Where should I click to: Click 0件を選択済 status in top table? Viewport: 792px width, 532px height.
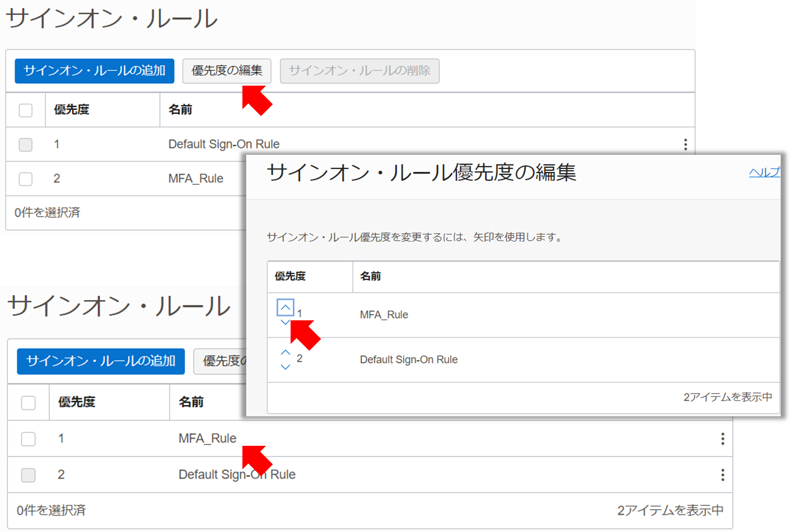47,213
